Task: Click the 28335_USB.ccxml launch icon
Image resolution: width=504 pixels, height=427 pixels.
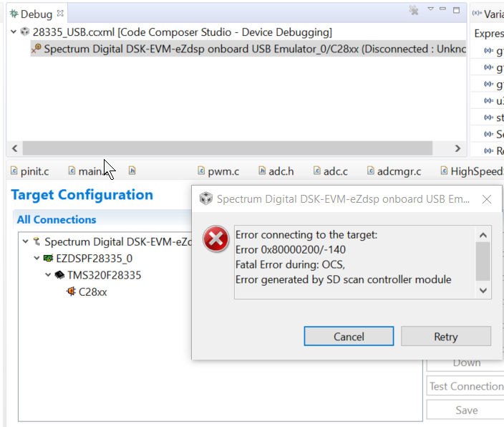Action: [25, 32]
